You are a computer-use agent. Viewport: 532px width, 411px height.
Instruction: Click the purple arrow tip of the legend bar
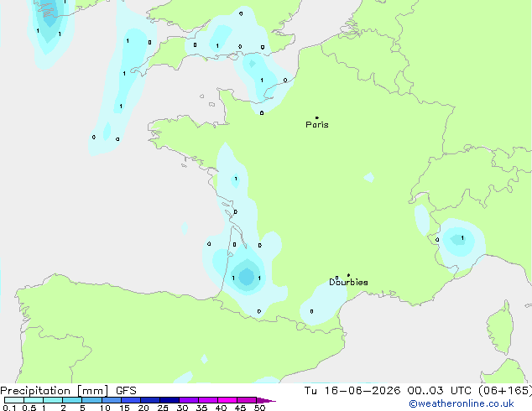[x=266, y=400]
